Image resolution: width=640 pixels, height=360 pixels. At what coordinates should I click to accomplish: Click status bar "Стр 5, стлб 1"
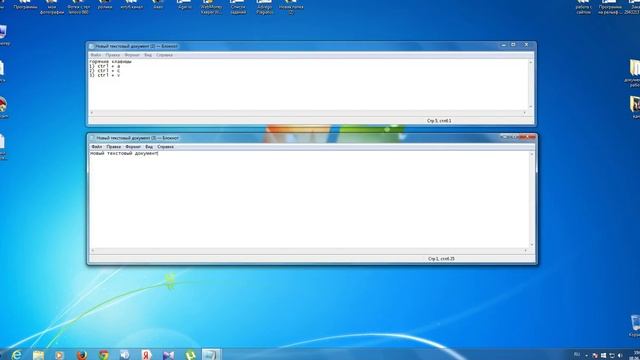tap(439, 121)
